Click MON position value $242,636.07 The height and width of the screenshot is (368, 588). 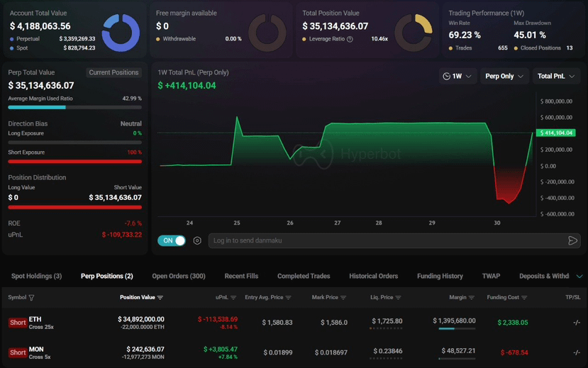[x=145, y=350]
